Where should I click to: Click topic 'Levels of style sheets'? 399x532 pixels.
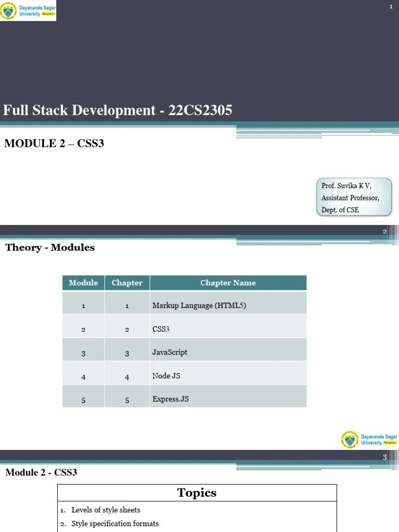tap(105, 510)
